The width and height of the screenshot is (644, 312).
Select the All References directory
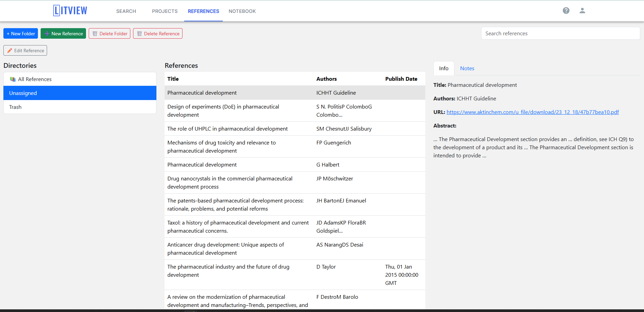[x=80, y=79]
